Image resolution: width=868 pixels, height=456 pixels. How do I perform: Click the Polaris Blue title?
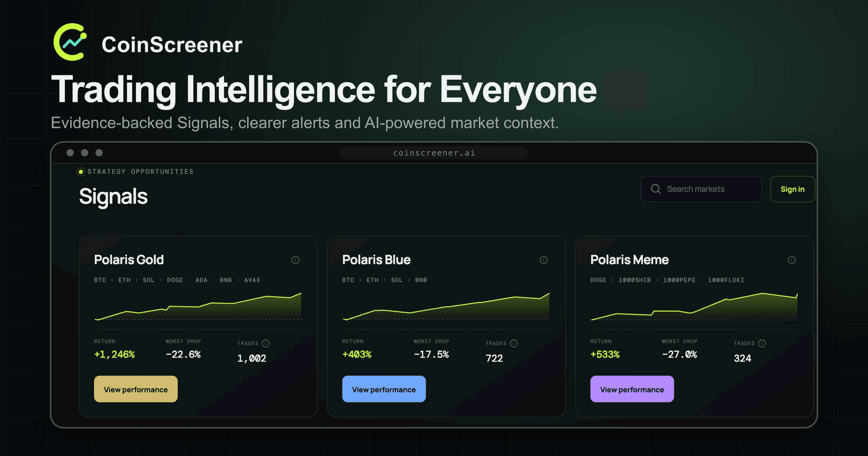pyautogui.click(x=376, y=260)
